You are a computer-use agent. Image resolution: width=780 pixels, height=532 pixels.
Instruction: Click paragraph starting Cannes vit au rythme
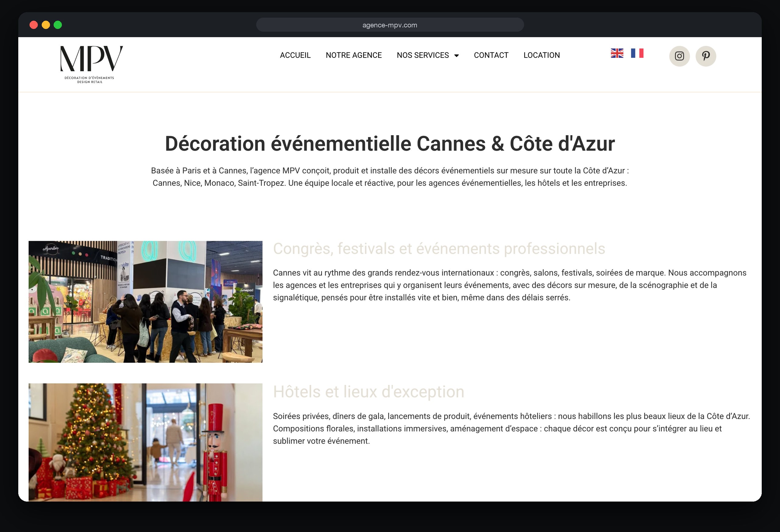509,285
